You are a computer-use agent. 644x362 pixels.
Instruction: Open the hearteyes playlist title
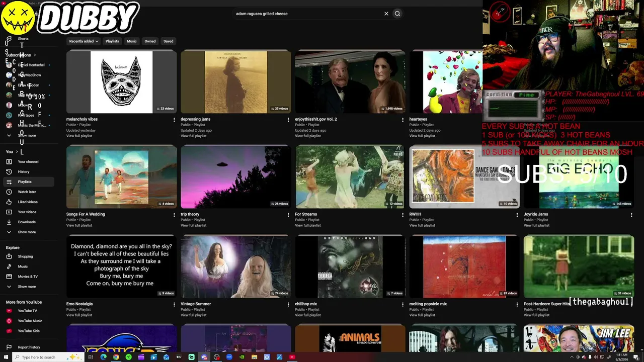pyautogui.click(x=418, y=119)
